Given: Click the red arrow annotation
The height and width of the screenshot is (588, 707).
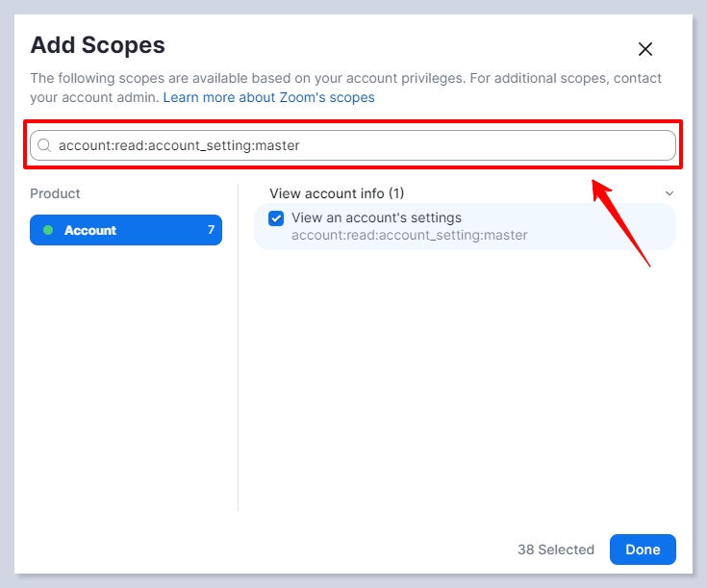Looking at the screenshot, I should 621,220.
